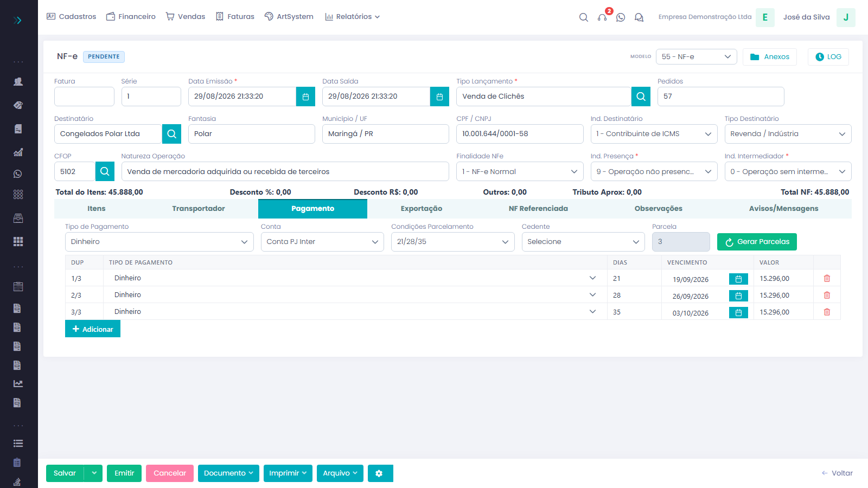This screenshot has width=868, height=488.
Task: Click user avatar letter J
Action: [x=846, y=17]
